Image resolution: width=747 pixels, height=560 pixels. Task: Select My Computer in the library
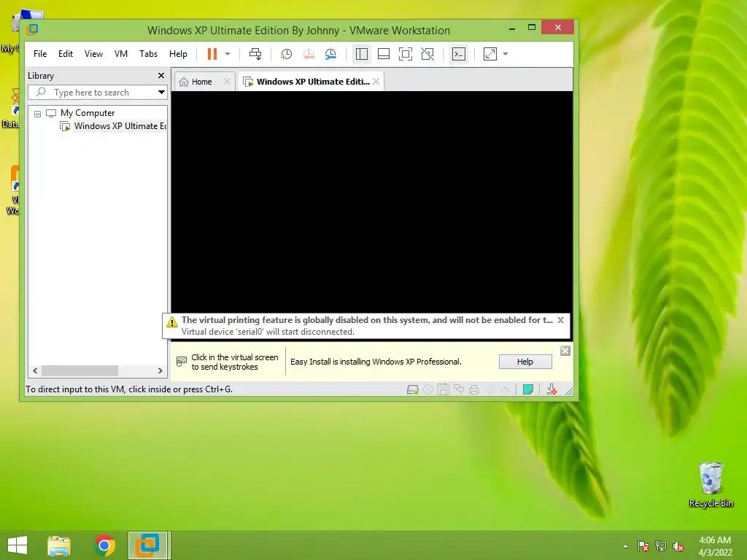point(88,113)
